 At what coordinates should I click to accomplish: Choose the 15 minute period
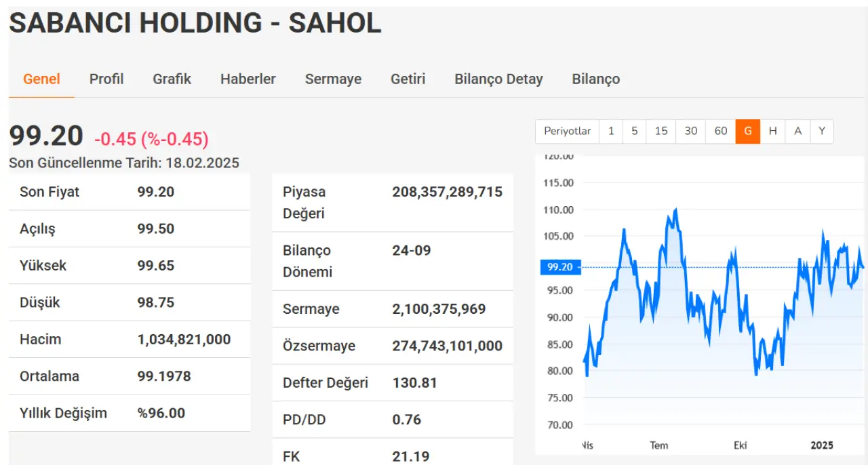coord(660,132)
